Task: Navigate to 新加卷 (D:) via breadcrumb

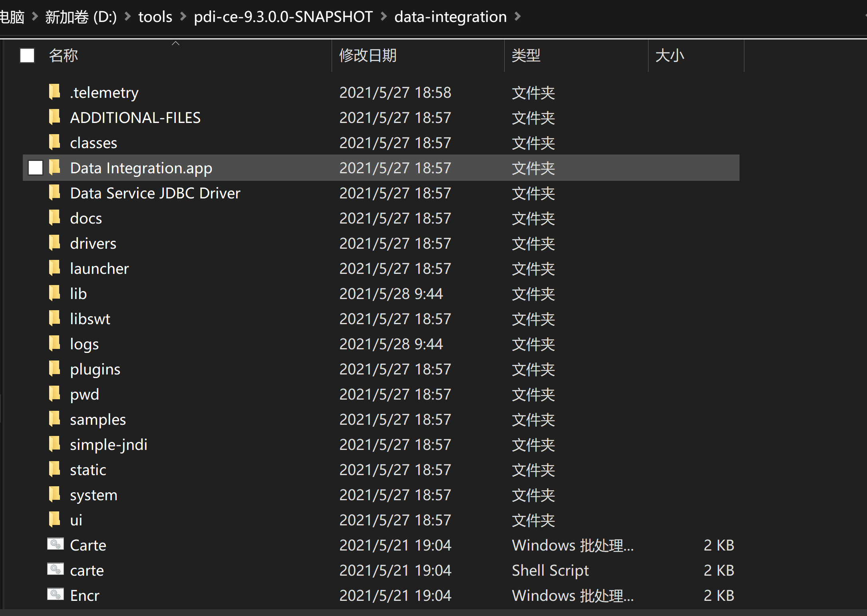Action: (x=80, y=16)
